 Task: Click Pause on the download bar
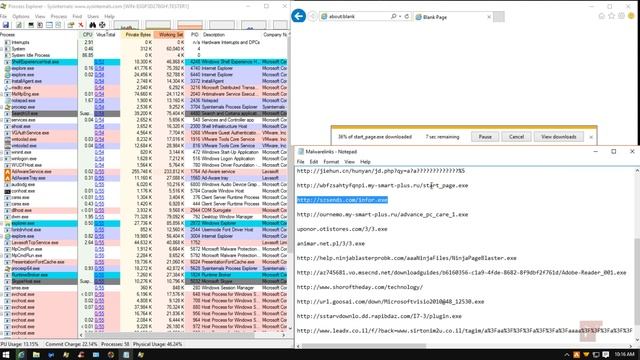coord(485,137)
